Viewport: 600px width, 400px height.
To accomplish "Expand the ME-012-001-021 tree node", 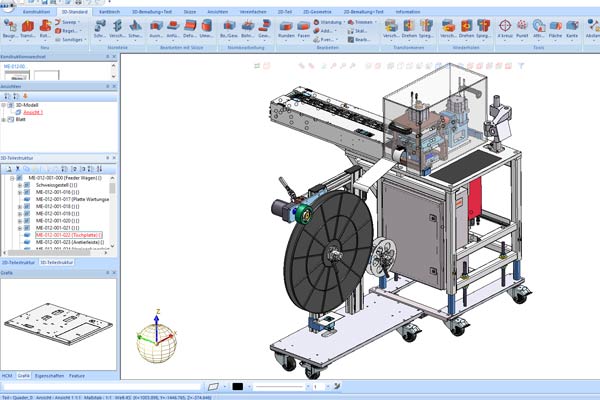I will [20, 228].
